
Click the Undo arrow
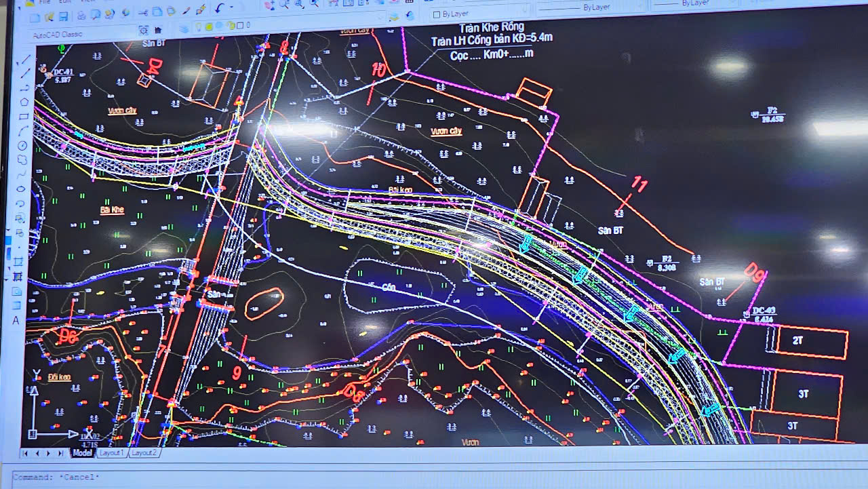point(219,9)
